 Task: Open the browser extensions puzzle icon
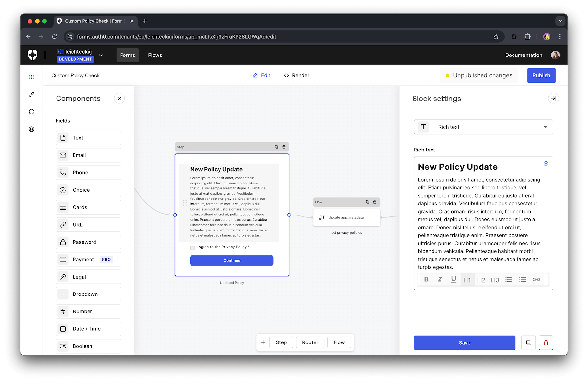527,37
